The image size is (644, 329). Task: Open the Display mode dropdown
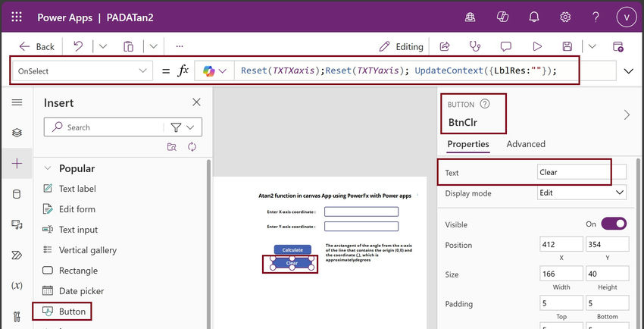[x=582, y=193]
